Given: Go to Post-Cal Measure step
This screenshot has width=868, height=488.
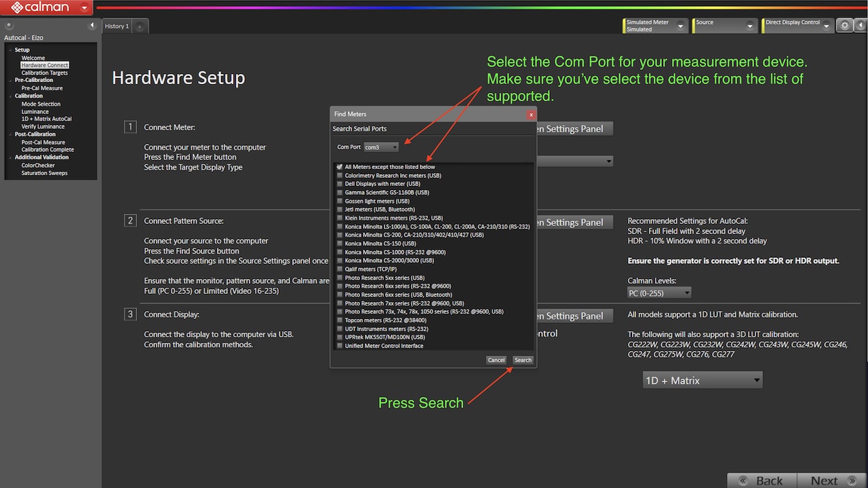Looking at the screenshot, I should (43, 143).
